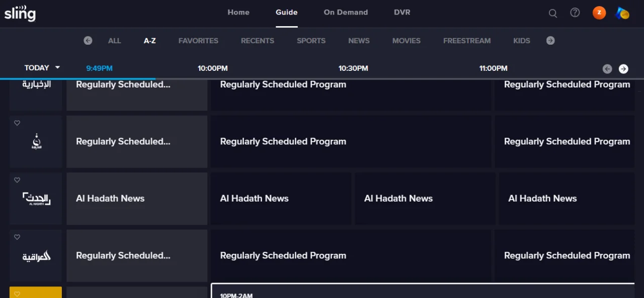The width and height of the screenshot is (644, 298).
Task: Open the help question mark icon
Action: [x=575, y=13]
